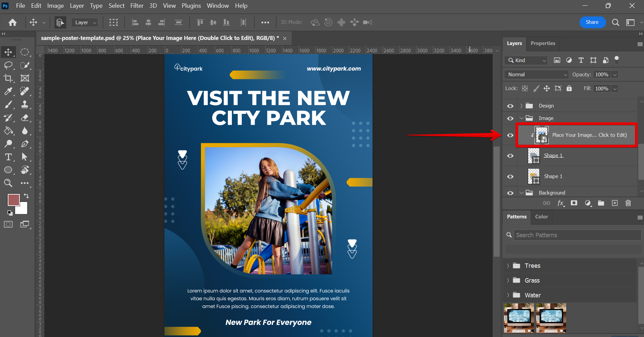Select the Horizontal Type tool
This screenshot has width=644, height=337.
click(8, 157)
